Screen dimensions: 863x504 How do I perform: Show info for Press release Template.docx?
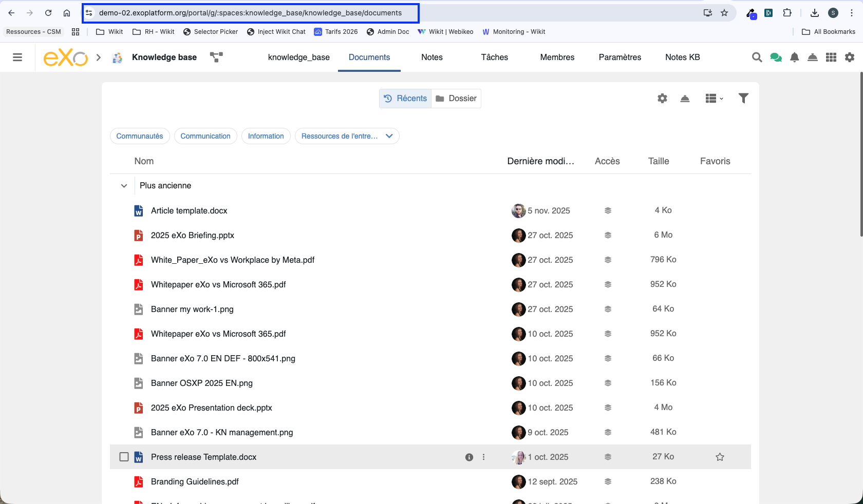pyautogui.click(x=469, y=457)
